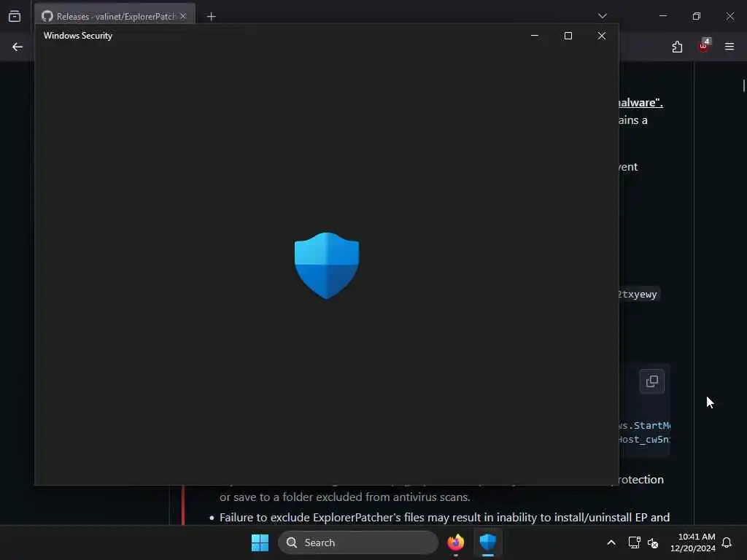
Task: Open the Firefox extensions puzzle icon
Action: click(677, 47)
